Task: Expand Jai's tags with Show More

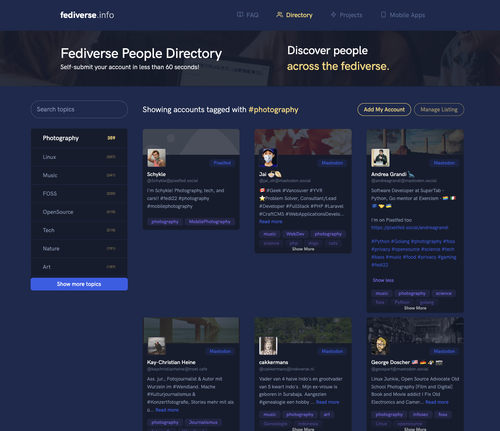Action: (x=303, y=249)
